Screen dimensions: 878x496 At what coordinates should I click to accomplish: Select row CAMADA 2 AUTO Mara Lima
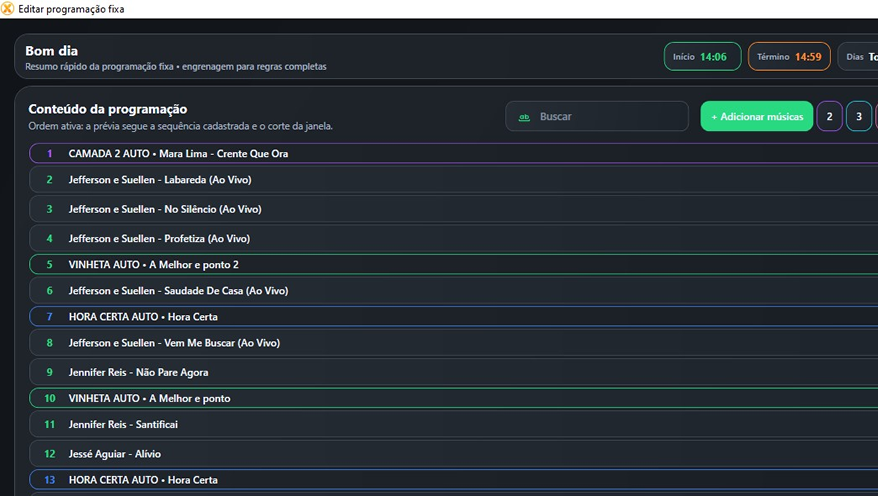[454, 153]
